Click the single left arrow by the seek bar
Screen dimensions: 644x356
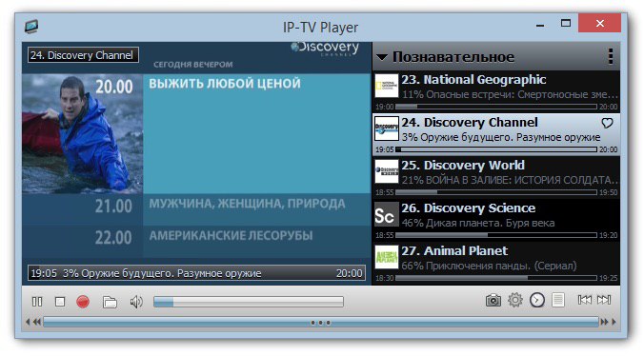[28, 322]
